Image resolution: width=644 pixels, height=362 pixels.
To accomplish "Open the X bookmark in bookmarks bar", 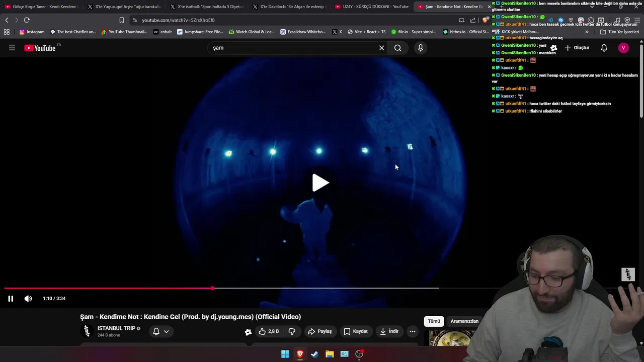I will 337,32.
